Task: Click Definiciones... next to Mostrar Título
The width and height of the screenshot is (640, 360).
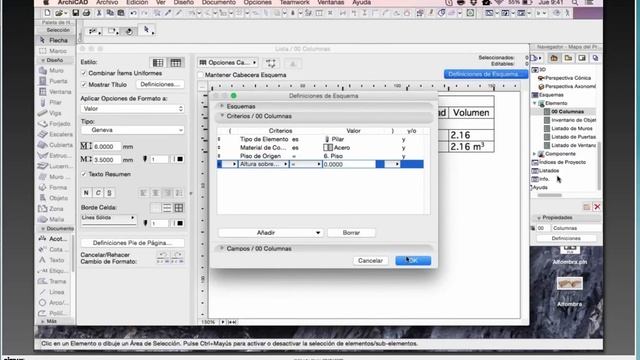Action: 160,84
